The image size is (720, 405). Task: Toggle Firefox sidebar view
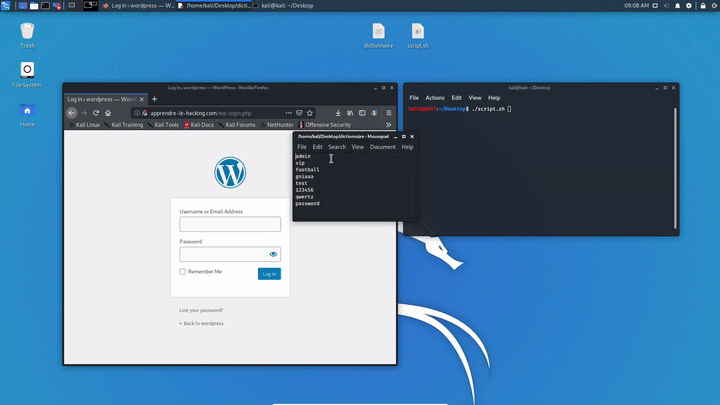pyautogui.click(x=362, y=113)
